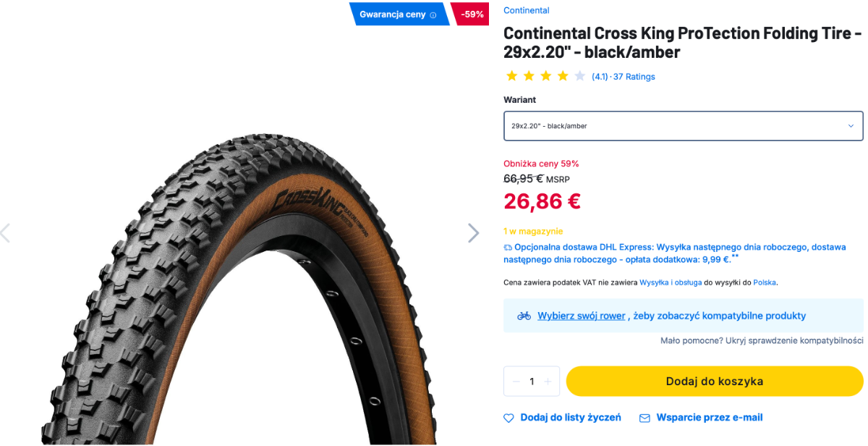Click the DHL Express delivery truck icon
The width and height of the screenshot is (868, 446).
(x=508, y=248)
